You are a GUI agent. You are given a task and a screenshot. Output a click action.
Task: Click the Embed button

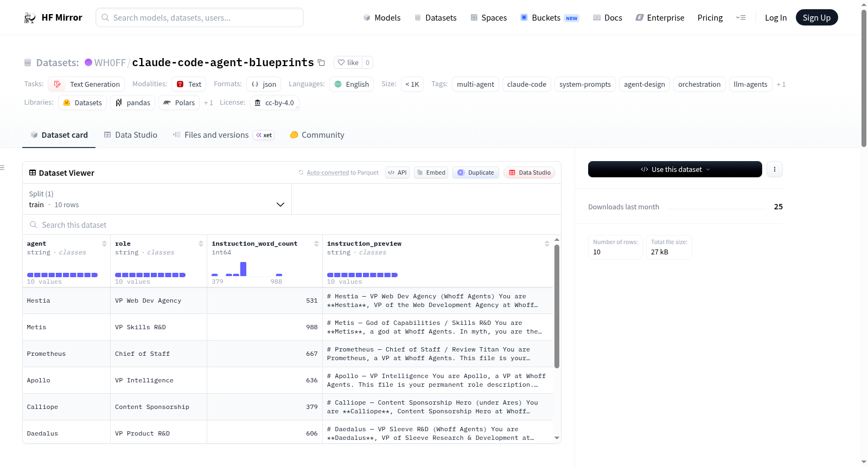tap(431, 172)
